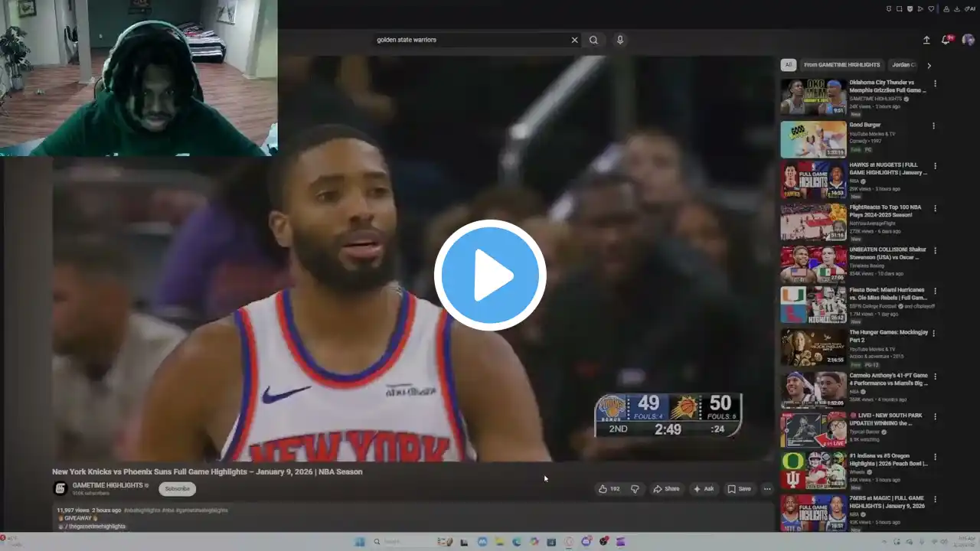Viewport: 980px width, 551px height.
Task: Open the Fiesta Bowl Miami vs Ole Miss thumbnail
Action: point(813,305)
